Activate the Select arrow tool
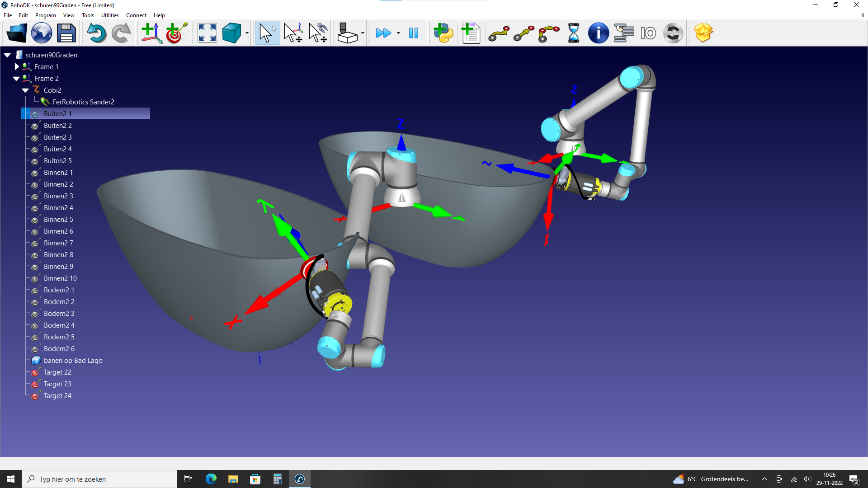Viewport: 868px width, 488px height. tap(267, 33)
